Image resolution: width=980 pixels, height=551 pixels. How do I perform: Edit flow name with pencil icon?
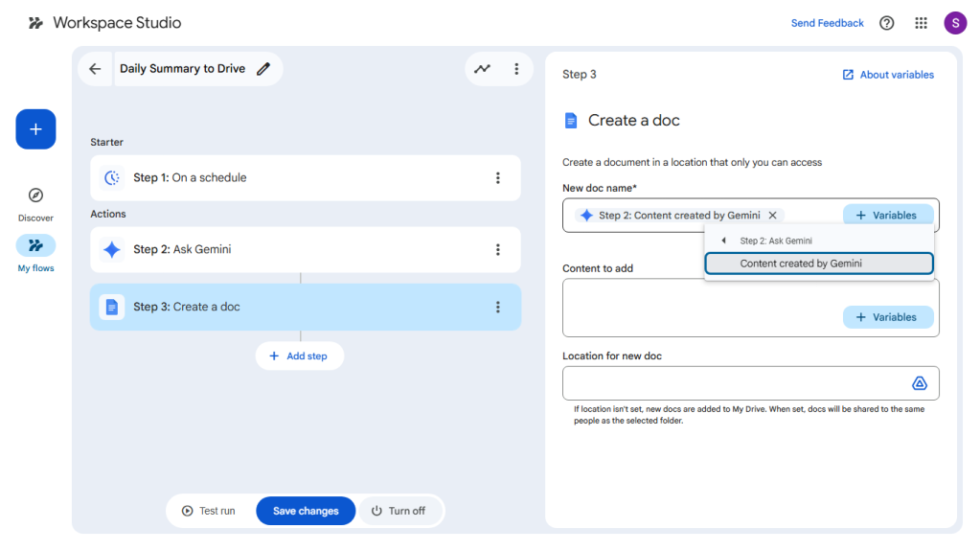263,69
